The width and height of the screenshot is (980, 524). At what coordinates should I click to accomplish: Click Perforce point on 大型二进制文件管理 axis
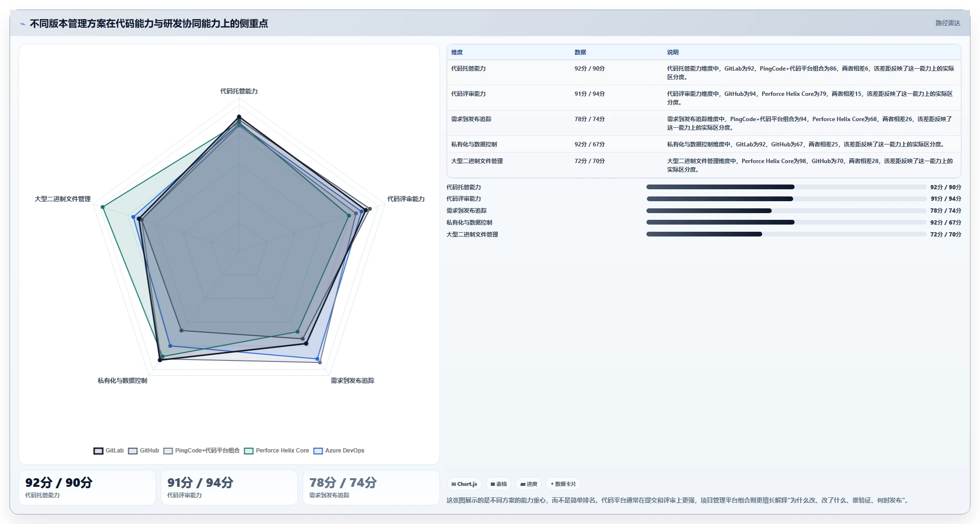102,207
